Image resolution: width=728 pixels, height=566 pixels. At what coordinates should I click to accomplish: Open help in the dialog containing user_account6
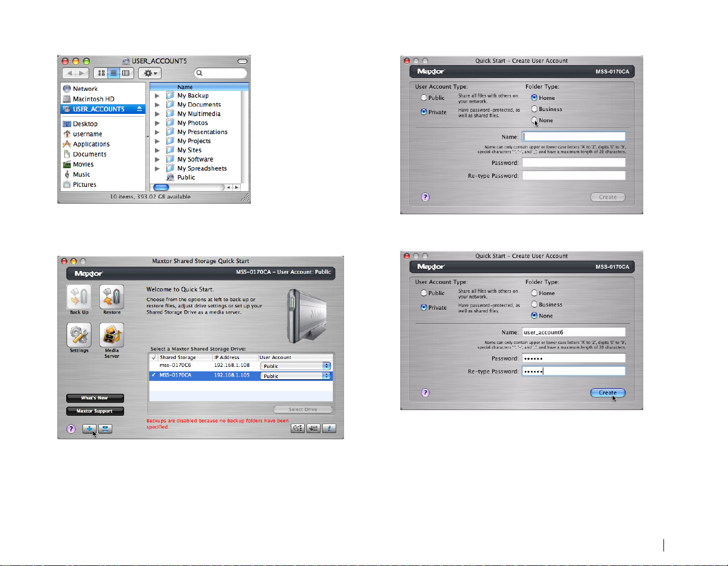[425, 393]
